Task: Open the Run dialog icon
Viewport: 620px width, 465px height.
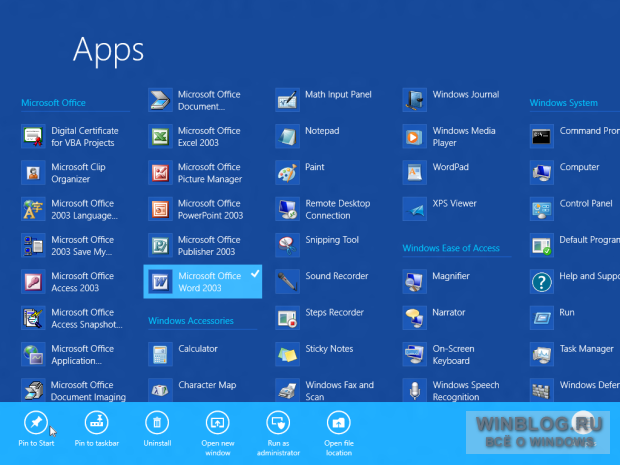Action: click(x=542, y=318)
